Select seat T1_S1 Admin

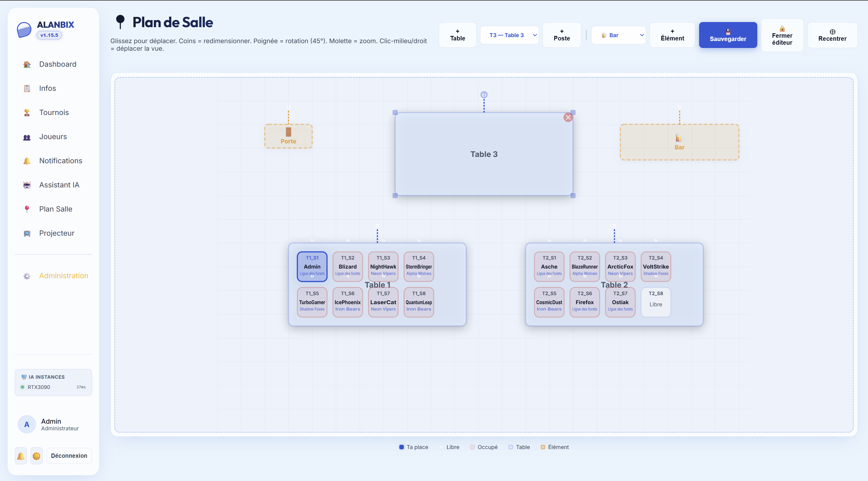point(312,266)
